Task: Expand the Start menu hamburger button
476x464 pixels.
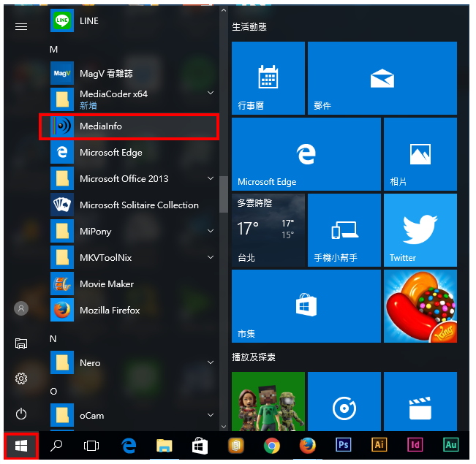Action: click(21, 27)
